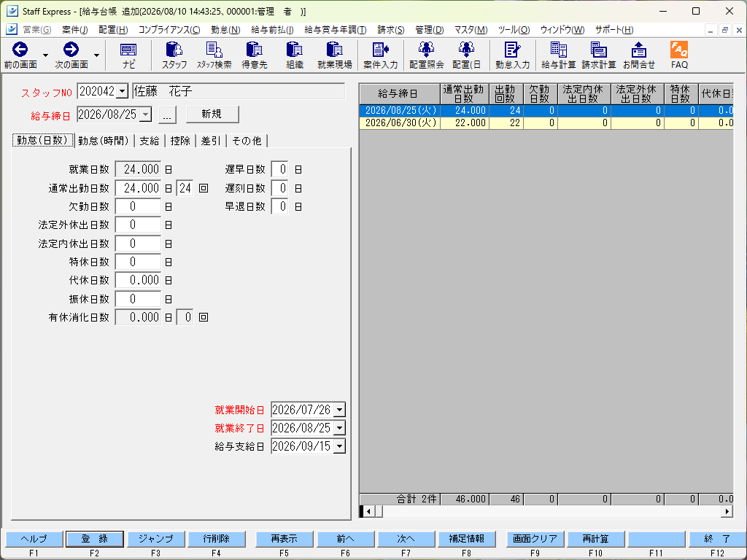Image resolution: width=747 pixels, height=560 pixels.
Task: Switch to the その他 tab
Action: click(x=247, y=141)
